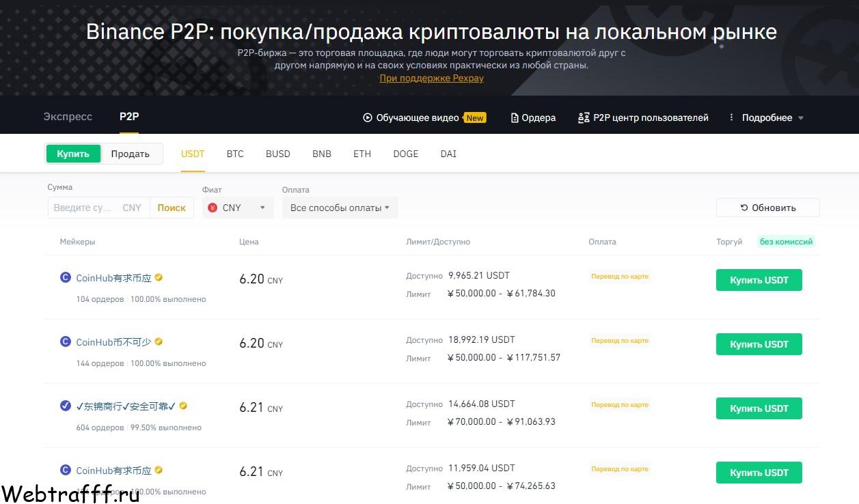Click verified badge next to CoinHub币不可少

[159, 341]
